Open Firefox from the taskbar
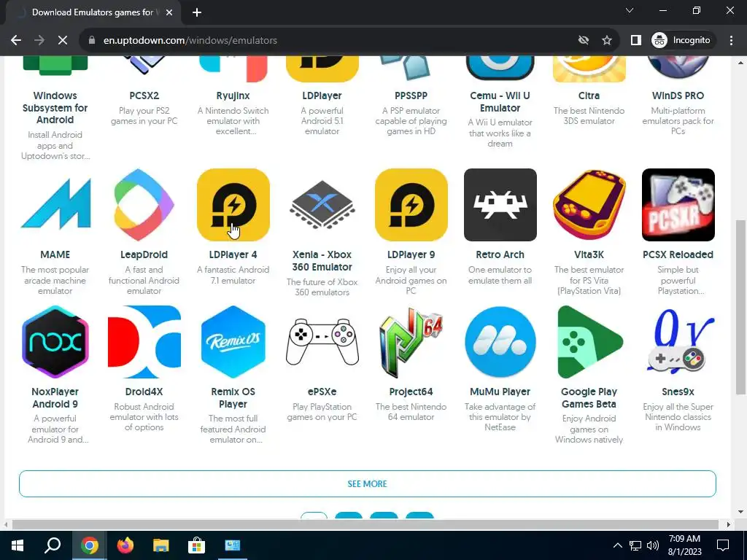The width and height of the screenshot is (747, 560). (125, 545)
